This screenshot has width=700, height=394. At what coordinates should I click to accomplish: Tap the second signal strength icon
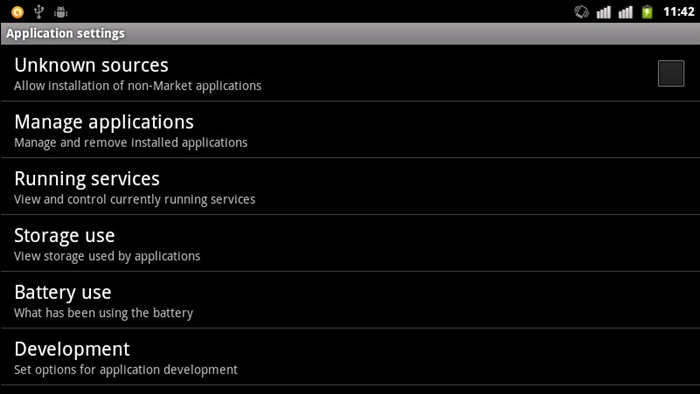click(625, 12)
